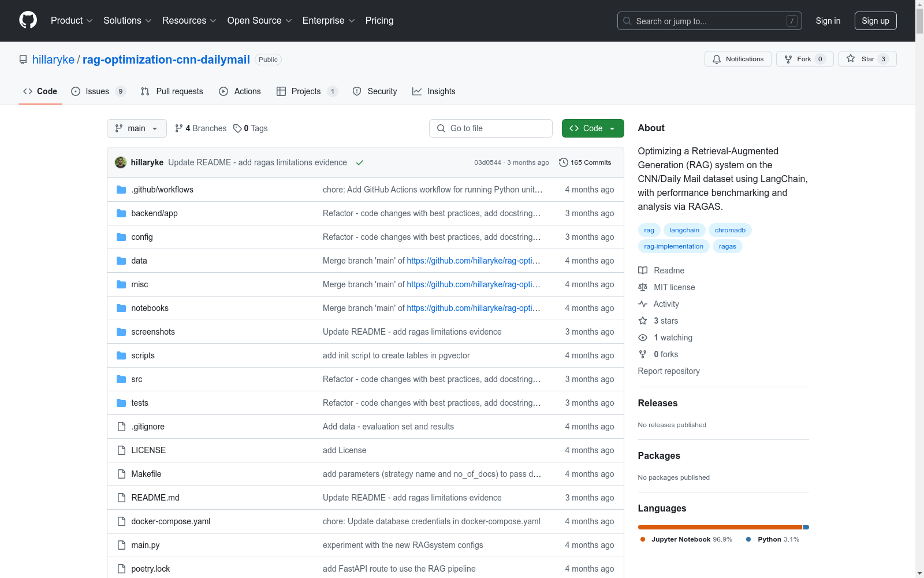Click the poetry.lock file icon
Image resolution: width=924 pixels, height=578 pixels.
point(121,569)
